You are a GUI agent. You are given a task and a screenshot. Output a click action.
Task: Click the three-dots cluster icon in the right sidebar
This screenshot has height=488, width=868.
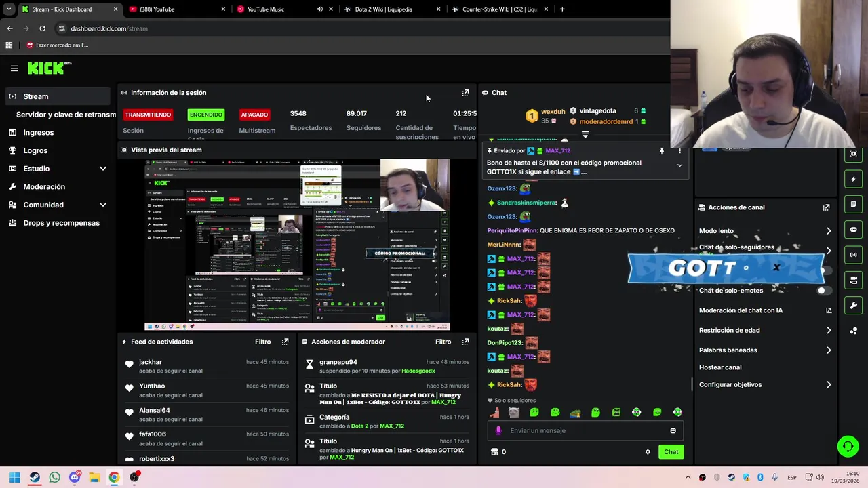pos(853,331)
